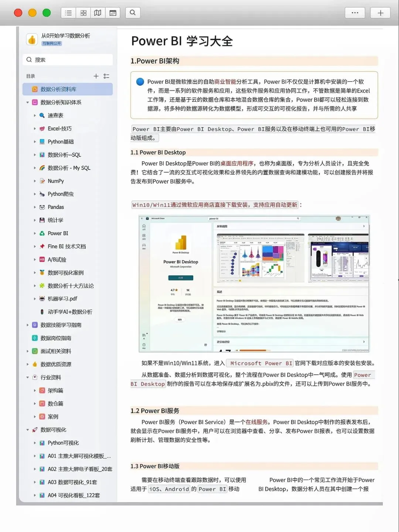Click the Fine BI 技术文档 pin icon
The width and height of the screenshot is (399, 532).
click(42, 246)
